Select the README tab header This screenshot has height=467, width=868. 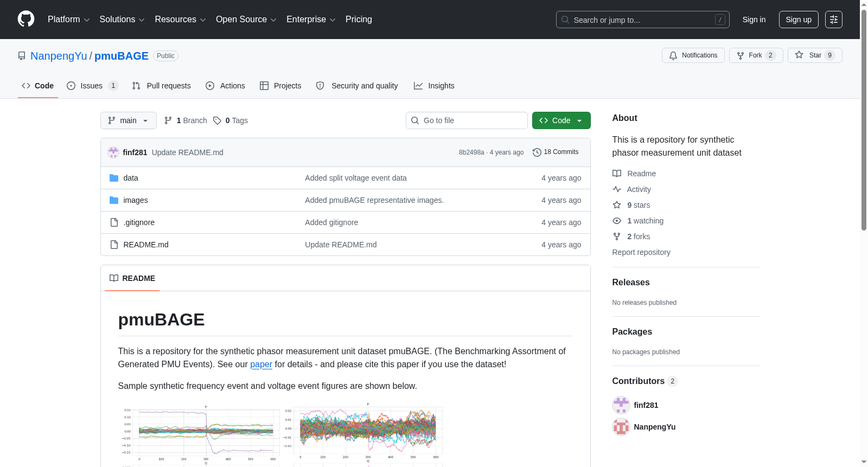point(132,278)
